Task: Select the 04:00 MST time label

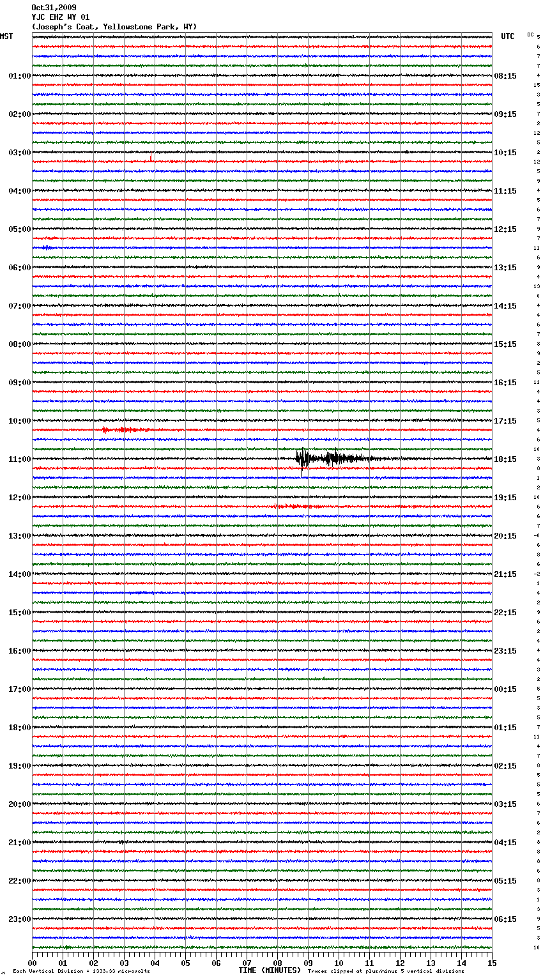Action: coord(20,191)
